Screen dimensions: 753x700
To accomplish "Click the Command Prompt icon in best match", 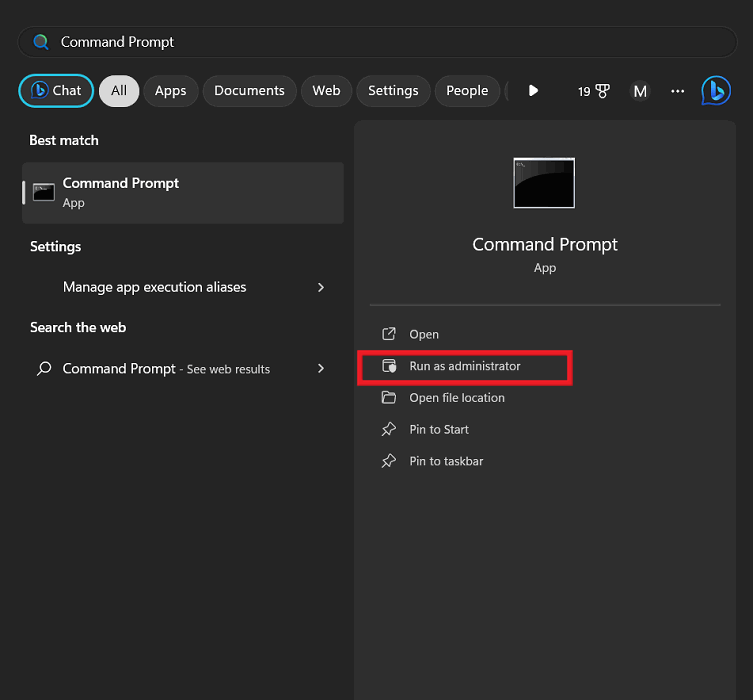I will (44, 193).
